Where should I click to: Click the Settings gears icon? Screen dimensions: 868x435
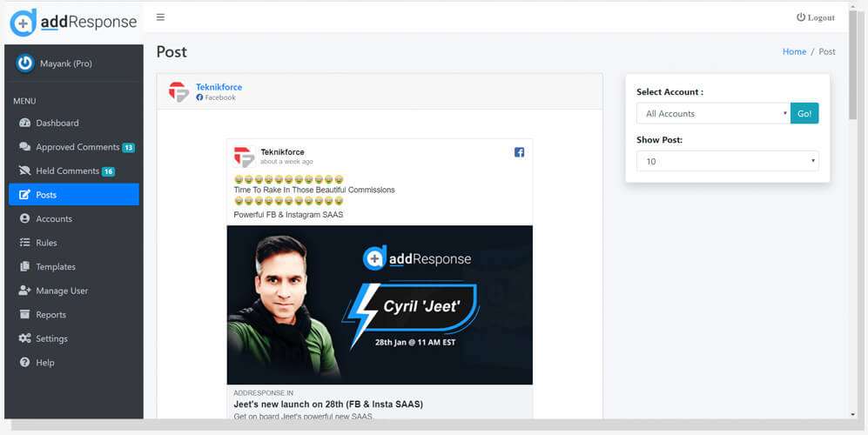[25, 338]
